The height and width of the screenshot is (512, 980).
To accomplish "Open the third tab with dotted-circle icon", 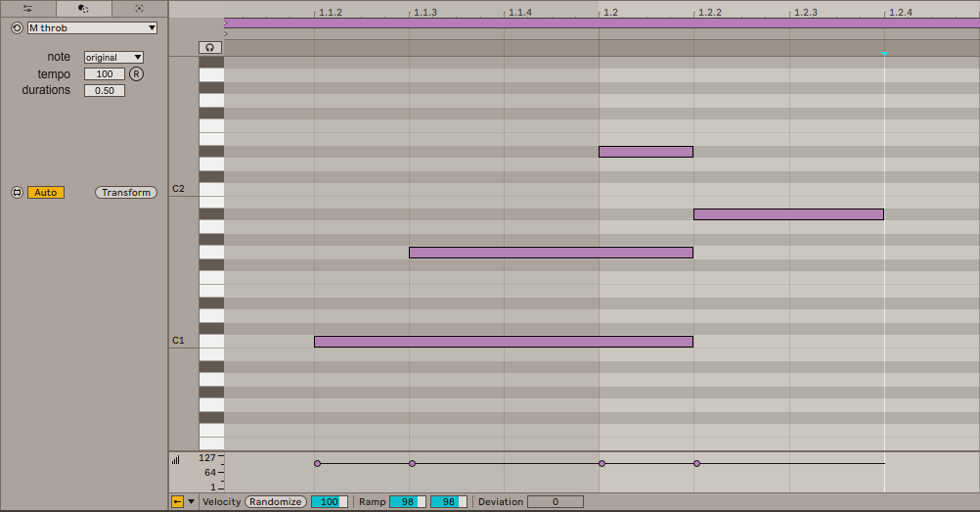I will point(139,8).
